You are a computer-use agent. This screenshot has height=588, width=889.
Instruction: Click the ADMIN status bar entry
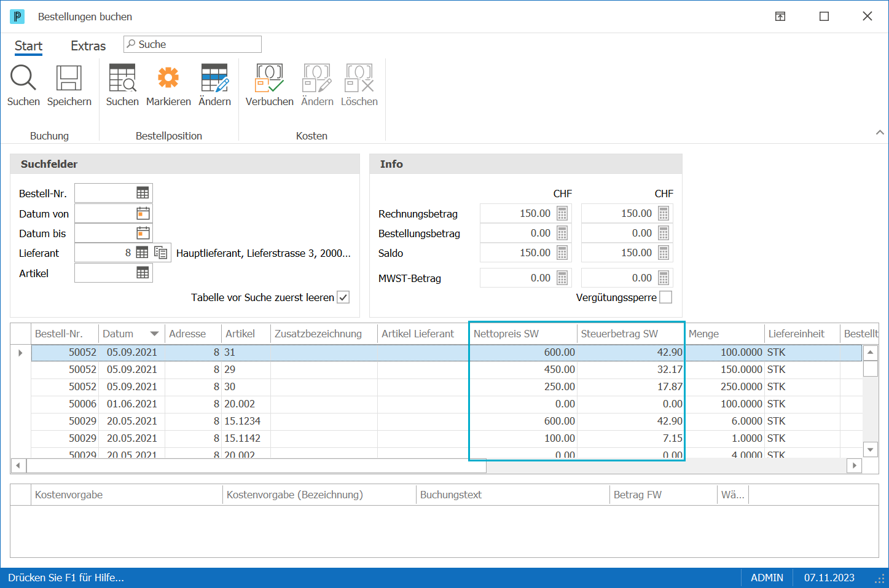pyautogui.click(x=767, y=578)
